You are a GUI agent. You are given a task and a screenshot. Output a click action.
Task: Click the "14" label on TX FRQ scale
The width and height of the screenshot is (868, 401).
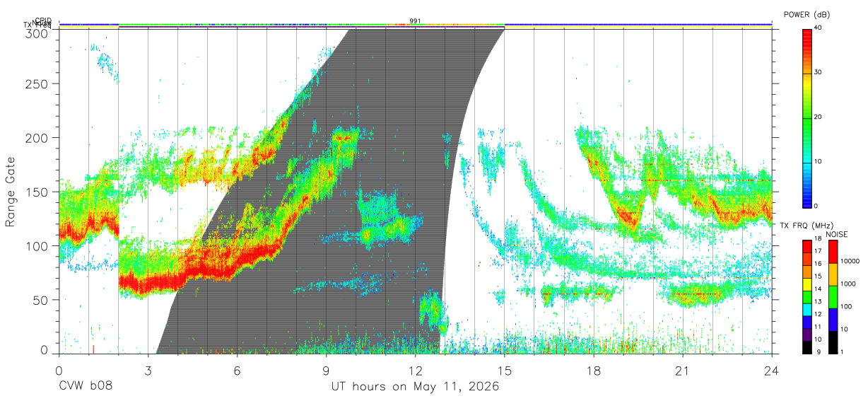point(818,289)
